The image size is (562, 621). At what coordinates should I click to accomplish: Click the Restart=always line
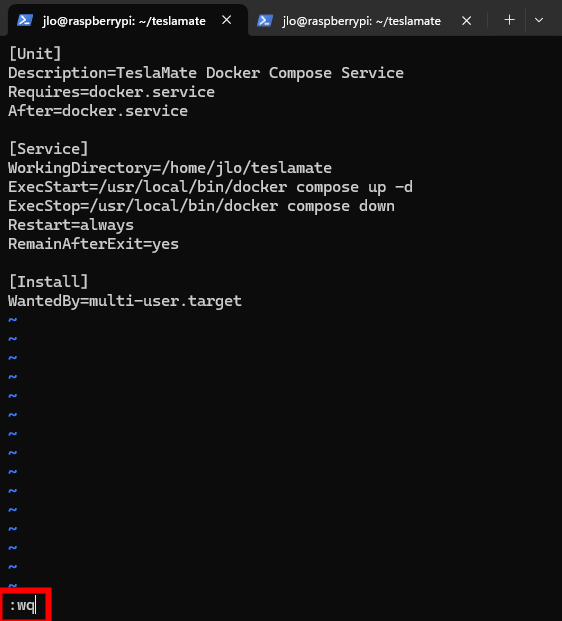click(71, 225)
